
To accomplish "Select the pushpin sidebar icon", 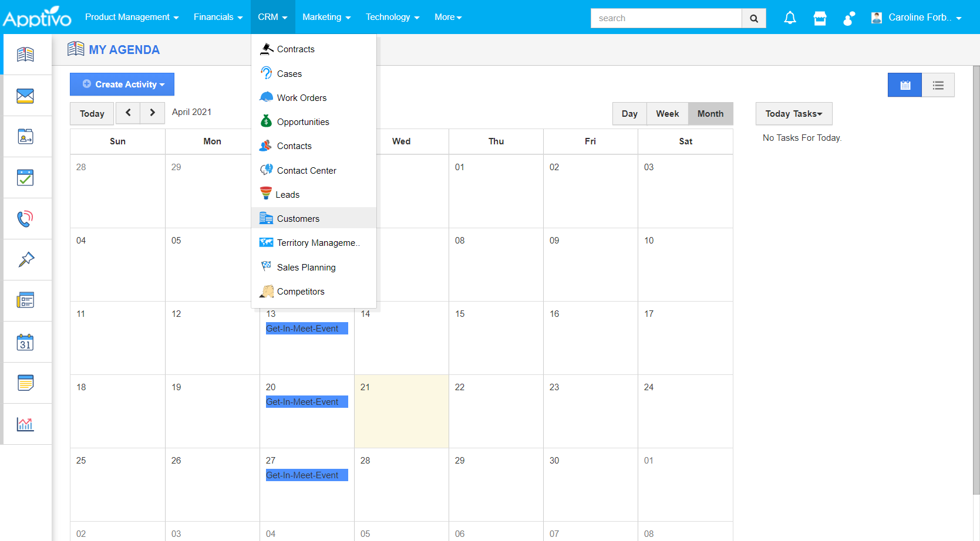I will pyautogui.click(x=25, y=259).
